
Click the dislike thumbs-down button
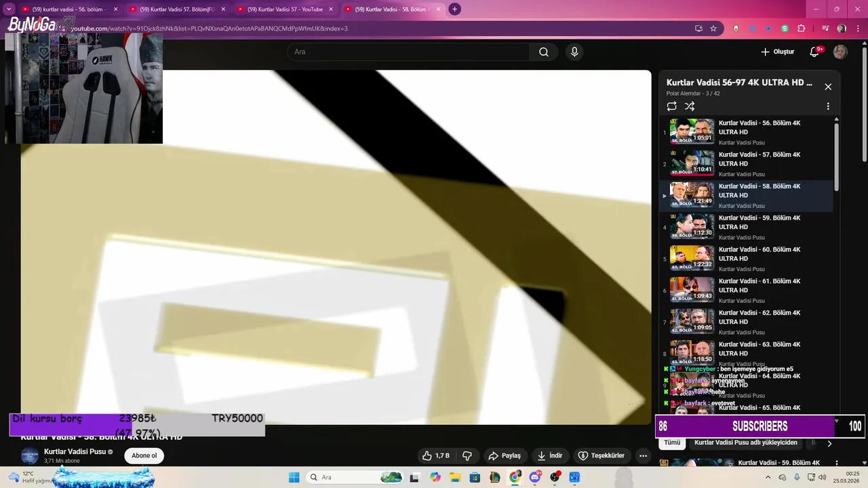click(467, 455)
